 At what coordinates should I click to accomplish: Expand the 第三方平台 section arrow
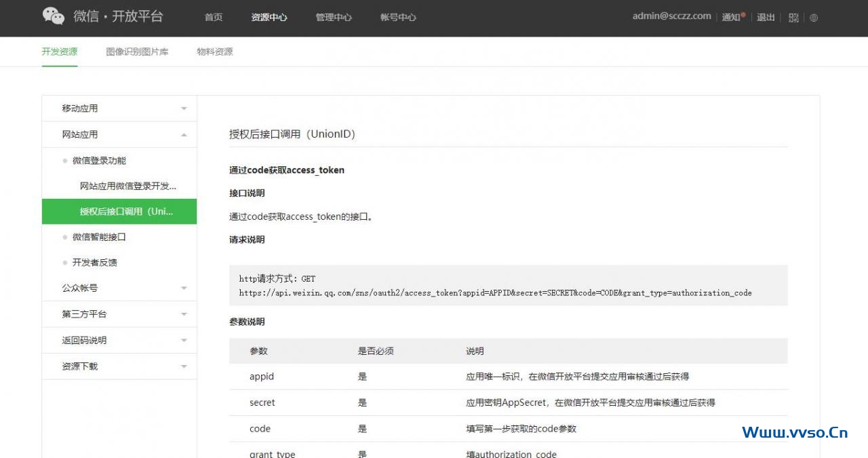pos(184,315)
